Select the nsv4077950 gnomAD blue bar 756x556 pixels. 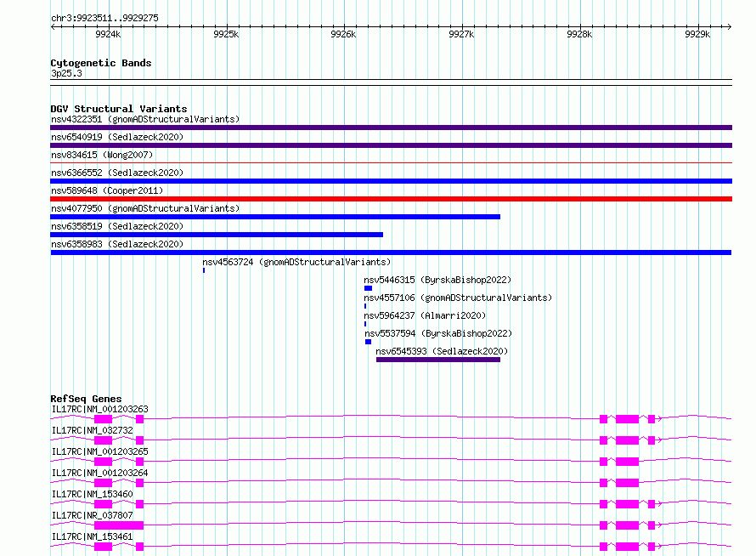[275, 217]
